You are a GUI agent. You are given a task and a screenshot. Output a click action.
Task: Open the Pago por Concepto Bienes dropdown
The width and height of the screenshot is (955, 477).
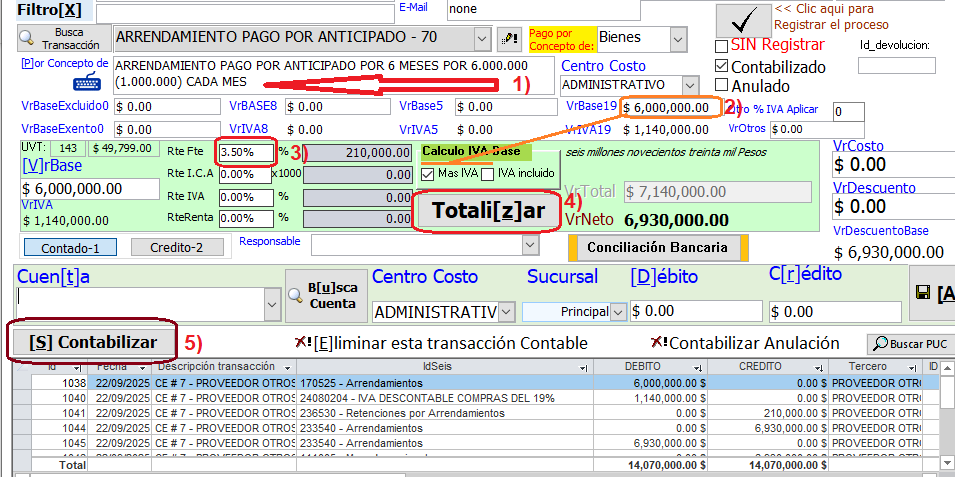[678, 39]
